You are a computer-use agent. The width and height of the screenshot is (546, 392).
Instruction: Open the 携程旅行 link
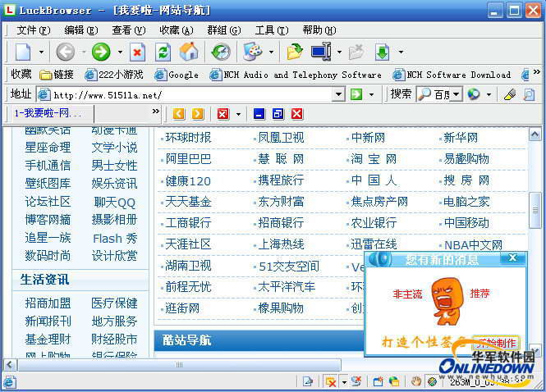[x=281, y=180]
